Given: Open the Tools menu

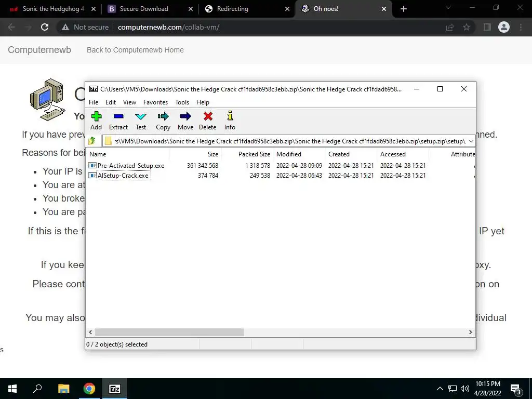Looking at the screenshot, I should tap(182, 102).
